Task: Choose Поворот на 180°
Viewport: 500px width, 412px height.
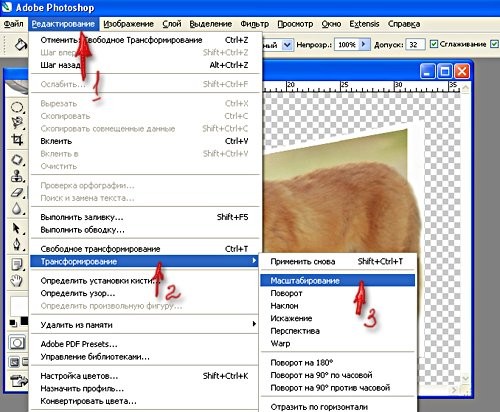Action: (x=337, y=362)
